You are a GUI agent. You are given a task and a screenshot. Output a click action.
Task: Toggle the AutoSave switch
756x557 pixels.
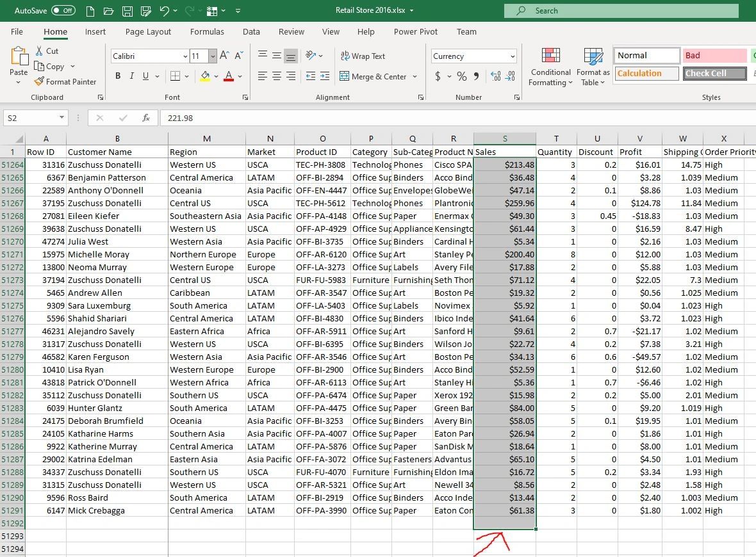[63, 11]
